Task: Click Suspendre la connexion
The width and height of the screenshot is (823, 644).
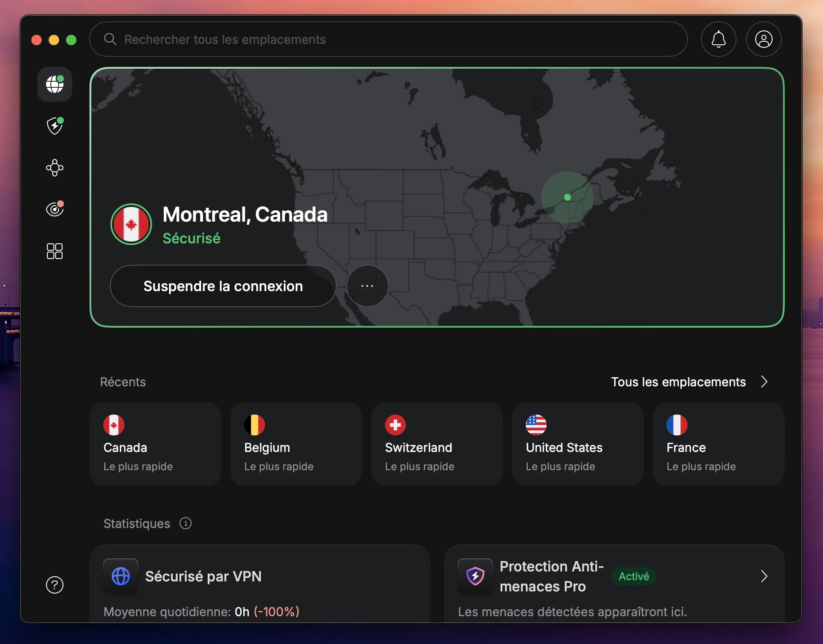Action: click(223, 285)
